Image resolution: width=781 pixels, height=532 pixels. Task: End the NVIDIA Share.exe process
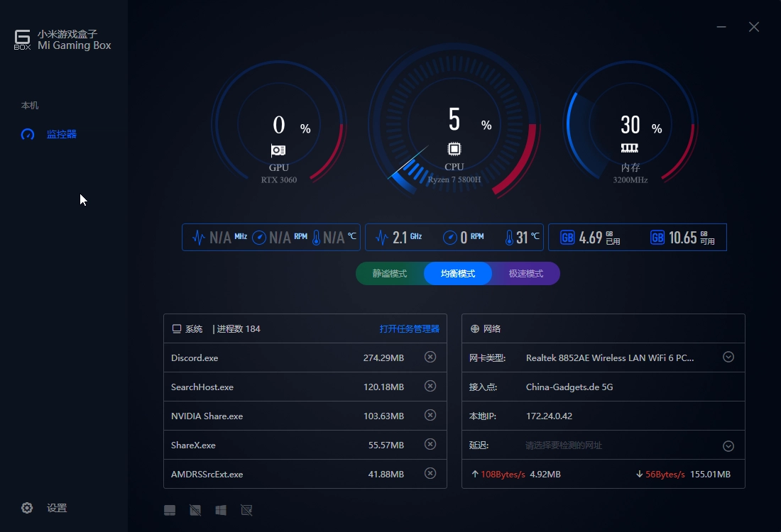pyautogui.click(x=430, y=415)
